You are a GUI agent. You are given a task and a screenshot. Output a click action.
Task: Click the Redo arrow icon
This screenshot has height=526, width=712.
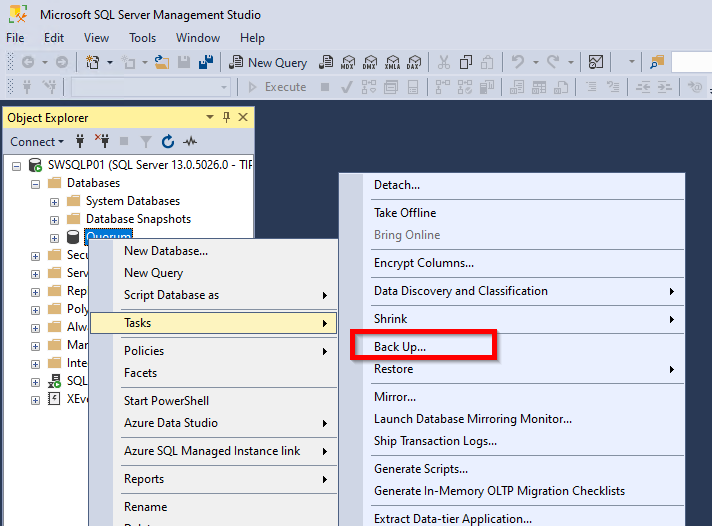[x=553, y=62]
